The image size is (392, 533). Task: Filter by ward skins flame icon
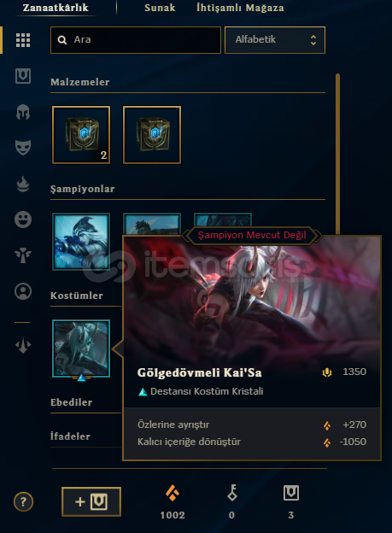pyautogui.click(x=23, y=184)
